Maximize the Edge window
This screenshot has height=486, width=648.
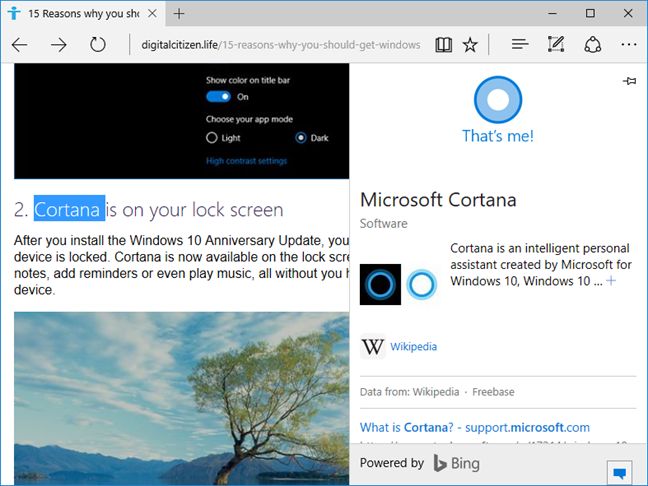coord(591,13)
